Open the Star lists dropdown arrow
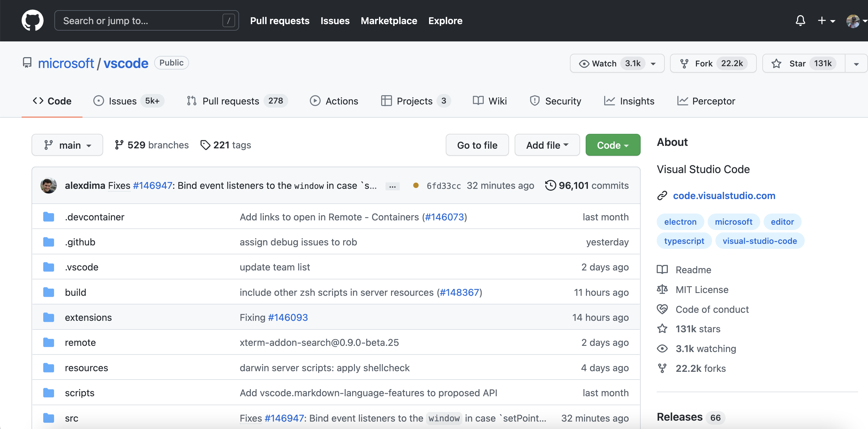868x429 pixels. (x=856, y=63)
